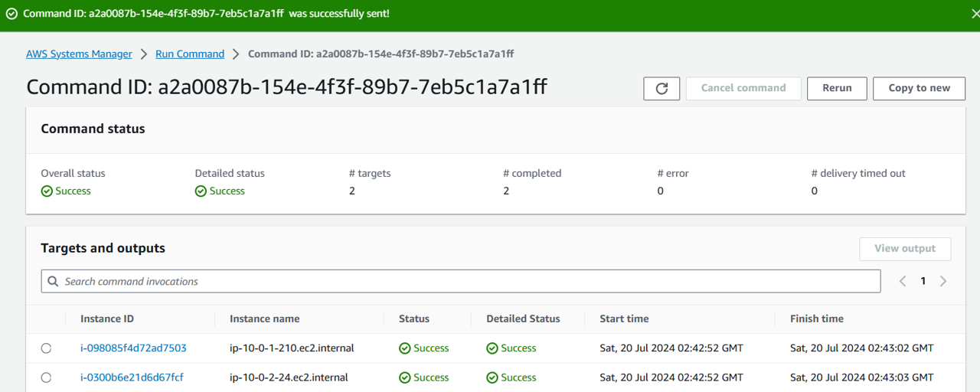Go to next page of invocations

pos(943,281)
